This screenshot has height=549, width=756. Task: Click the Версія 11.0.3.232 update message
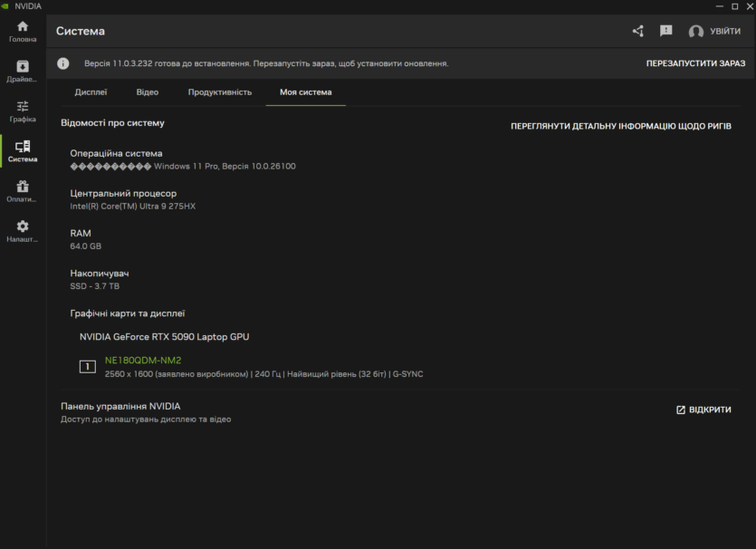266,63
